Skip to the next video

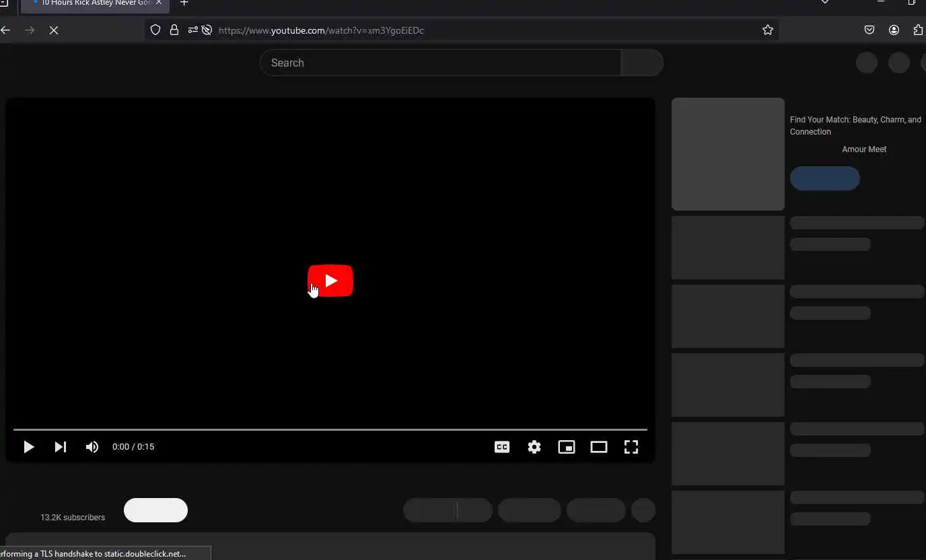61,447
